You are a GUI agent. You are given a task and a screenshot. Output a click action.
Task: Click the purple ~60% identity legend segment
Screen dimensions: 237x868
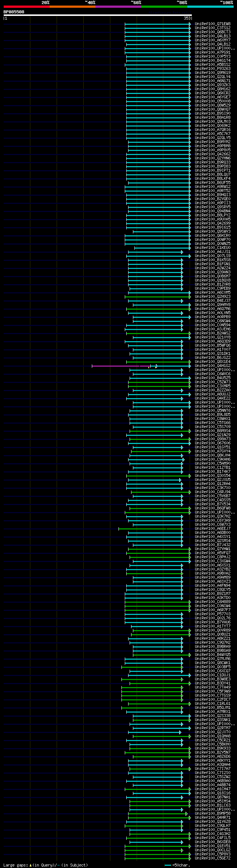[x=118, y=7]
